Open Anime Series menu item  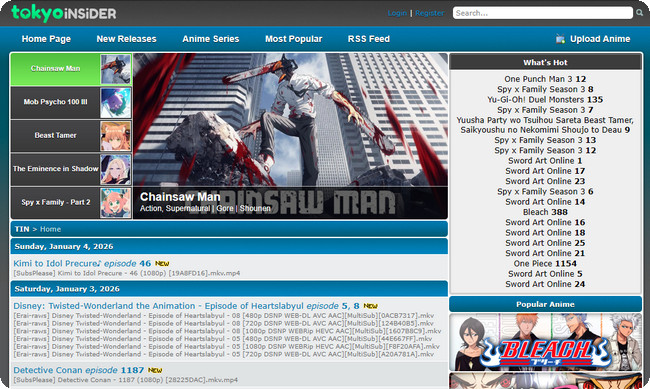[211, 39]
